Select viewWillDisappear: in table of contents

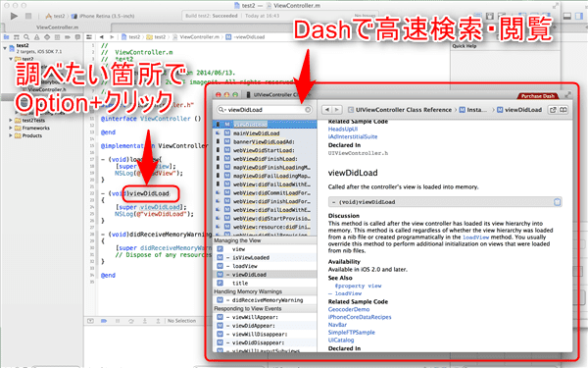(x=265, y=335)
